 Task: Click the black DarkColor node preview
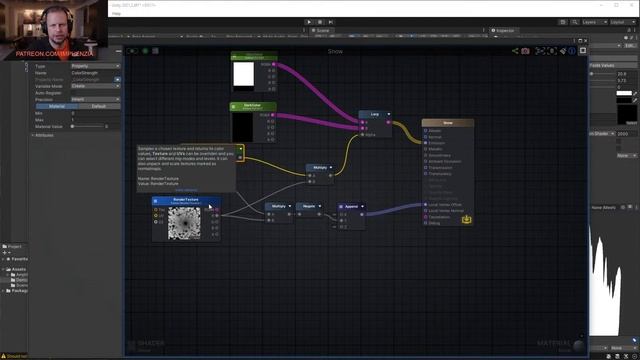point(242,127)
